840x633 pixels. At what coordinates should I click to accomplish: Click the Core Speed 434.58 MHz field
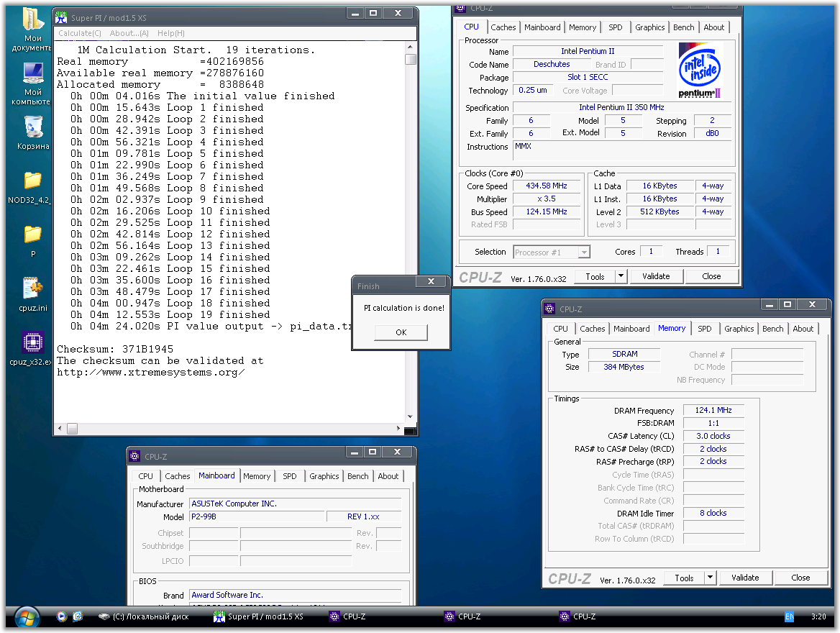(x=547, y=186)
